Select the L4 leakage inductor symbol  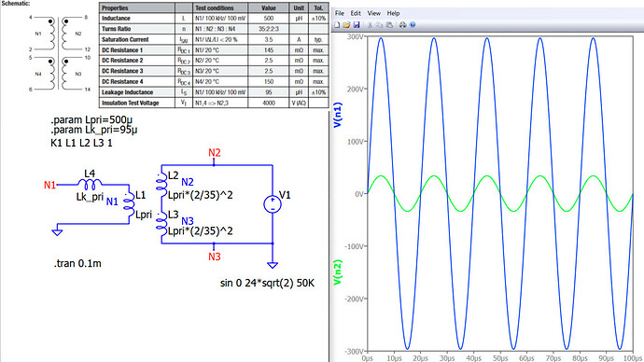[90, 185]
